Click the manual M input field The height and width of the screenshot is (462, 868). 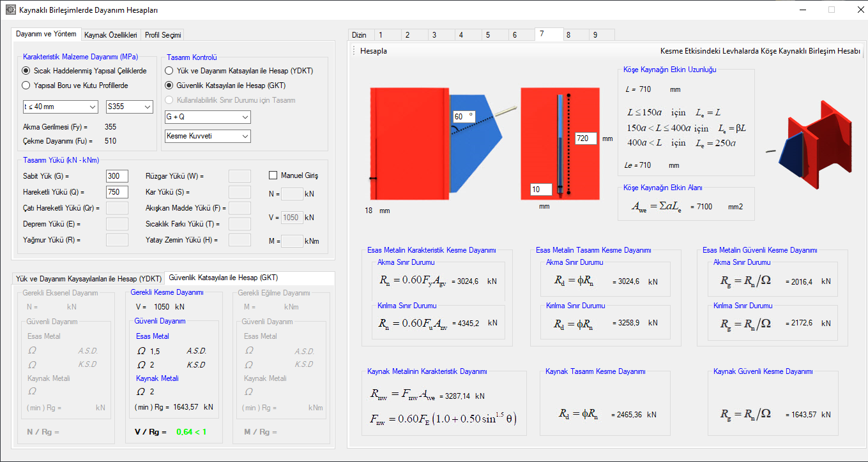click(x=292, y=241)
